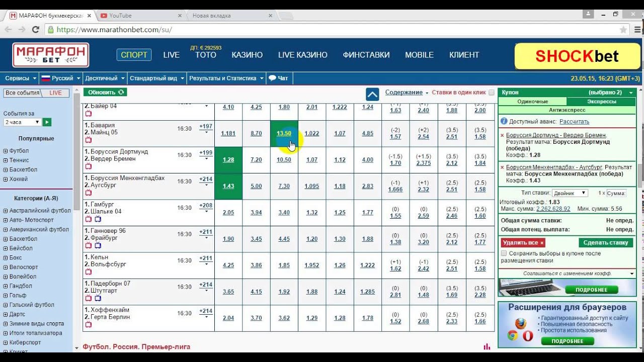Click odds 13.50 for Майнц 05 win
Image resolution: width=644 pixels, height=362 pixels.
point(284,133)
